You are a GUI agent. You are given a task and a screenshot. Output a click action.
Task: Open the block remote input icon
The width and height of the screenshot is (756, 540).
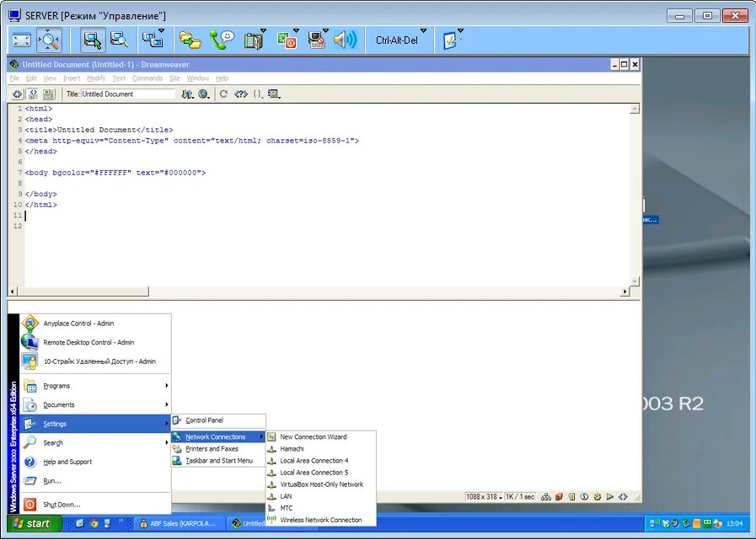coord(318,40)
